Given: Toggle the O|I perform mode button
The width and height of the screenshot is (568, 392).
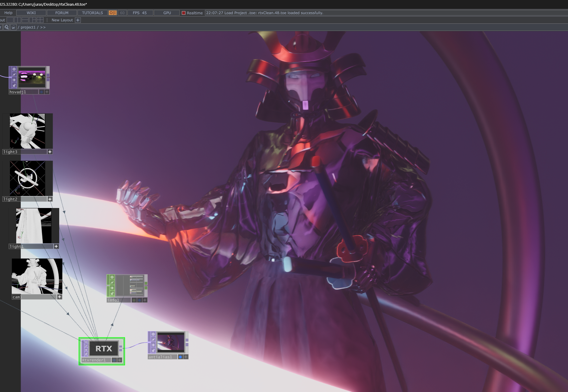Looking at the screenshot, I should [113, 13].
